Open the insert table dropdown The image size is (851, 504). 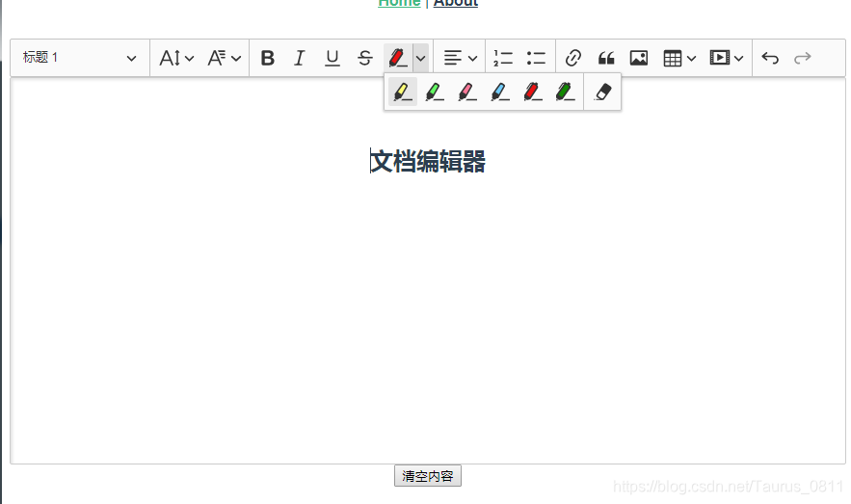[x=679, y=58]
